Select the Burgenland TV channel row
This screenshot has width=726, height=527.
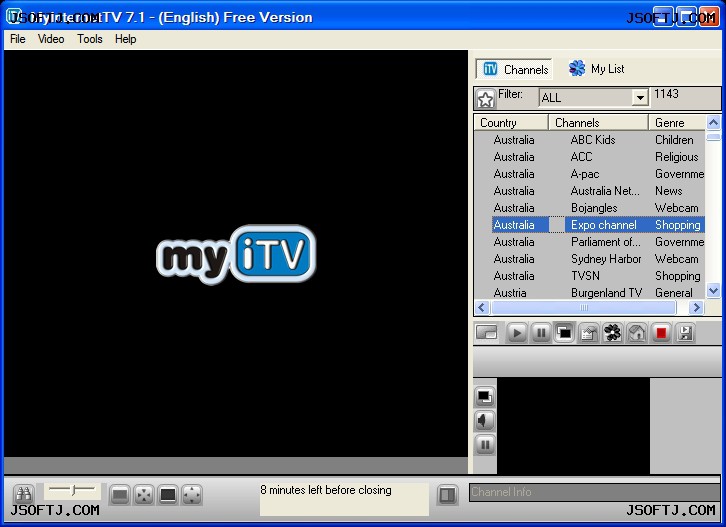(x=589, y=293)
